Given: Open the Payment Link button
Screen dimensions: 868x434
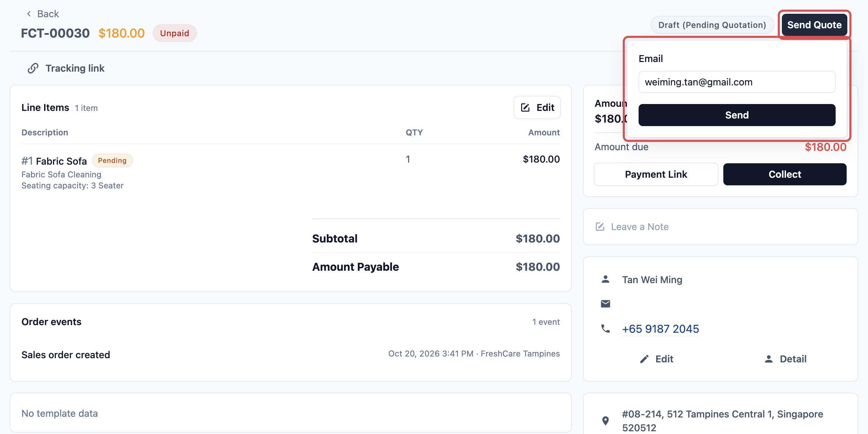Looking at the screenshot, I should [656, 174].
